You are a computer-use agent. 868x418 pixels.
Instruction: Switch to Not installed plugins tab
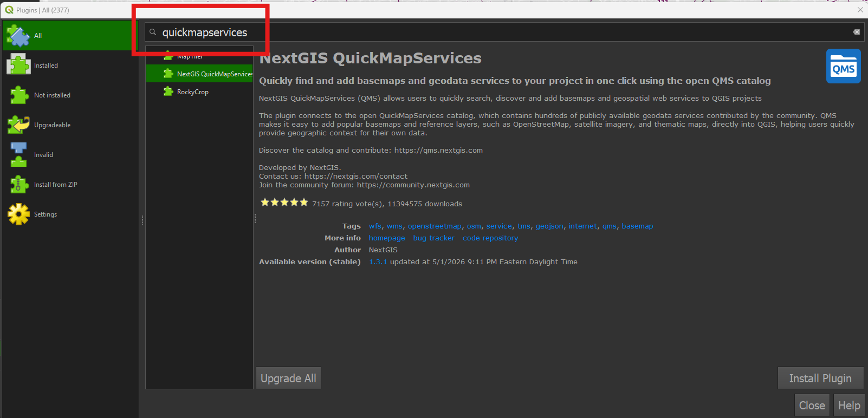pyautogui.click(x=70, y=95)
